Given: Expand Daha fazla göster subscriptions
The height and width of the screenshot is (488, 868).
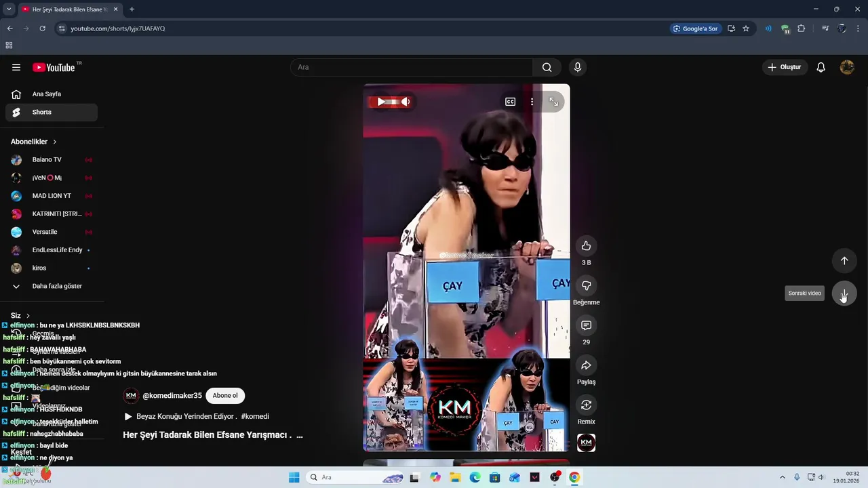Looking at the screenshot, I should [52, 286].
